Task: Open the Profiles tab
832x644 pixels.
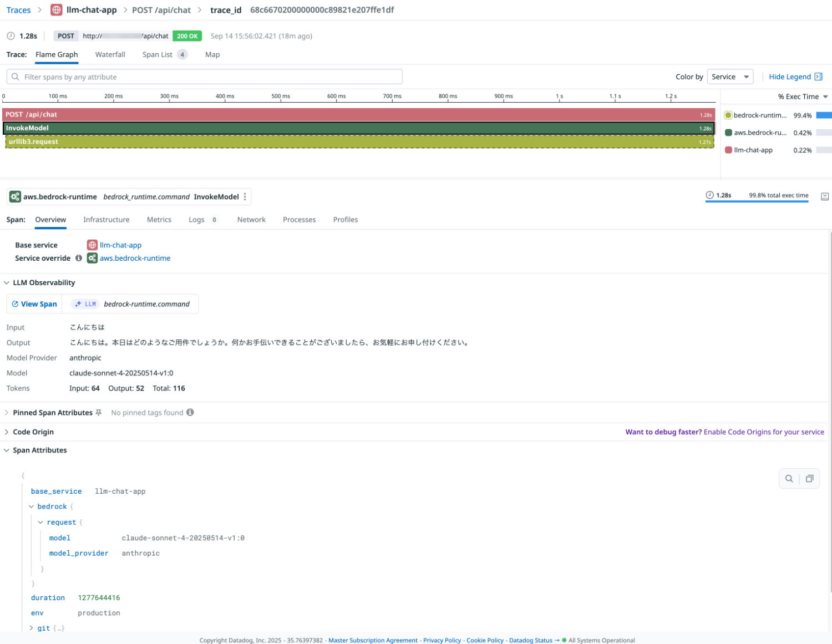Action: click(x=346, y=220)
